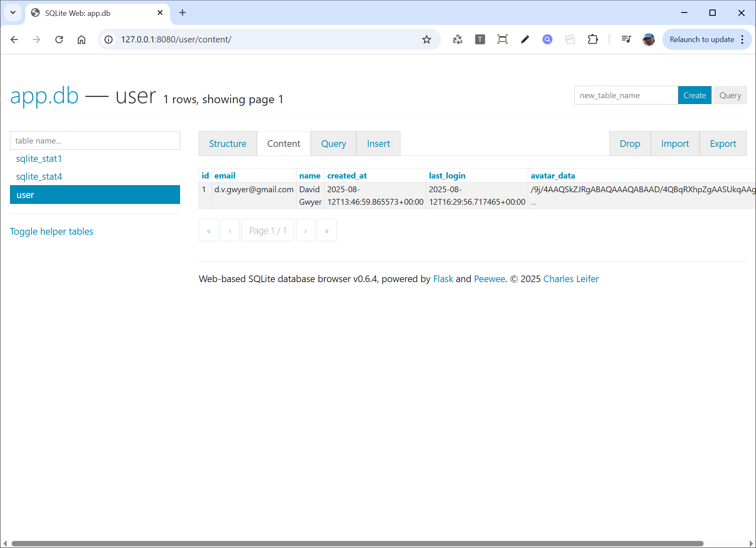This screenshot has width=756, height=548.
Task: Open the browser three-dot menu
Action: tap(742, 40)
